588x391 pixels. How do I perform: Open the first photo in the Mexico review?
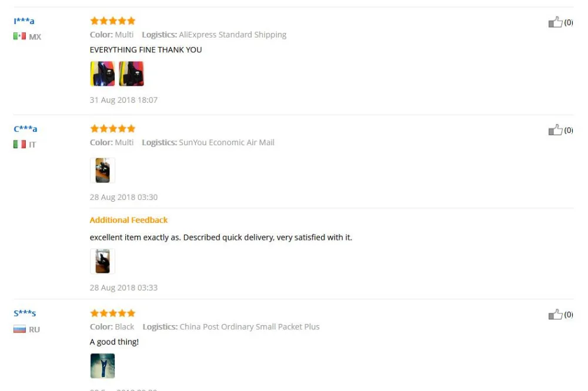102,73
